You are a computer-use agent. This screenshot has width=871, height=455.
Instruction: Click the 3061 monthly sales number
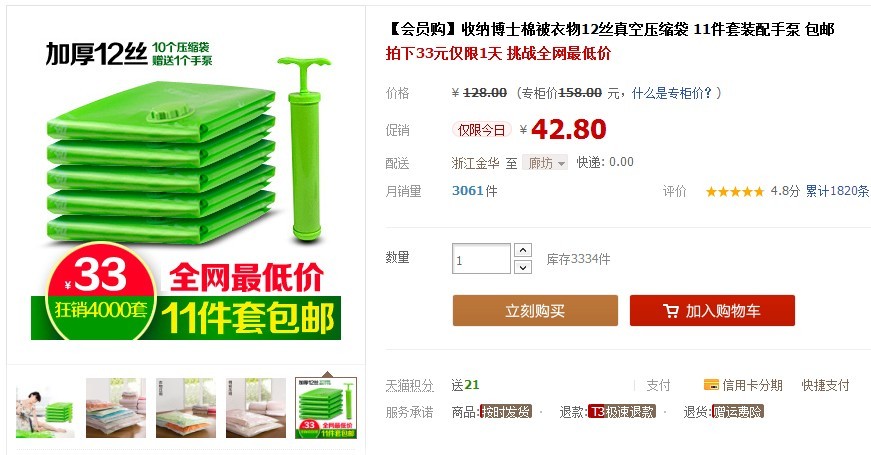[x=468, y=191]
